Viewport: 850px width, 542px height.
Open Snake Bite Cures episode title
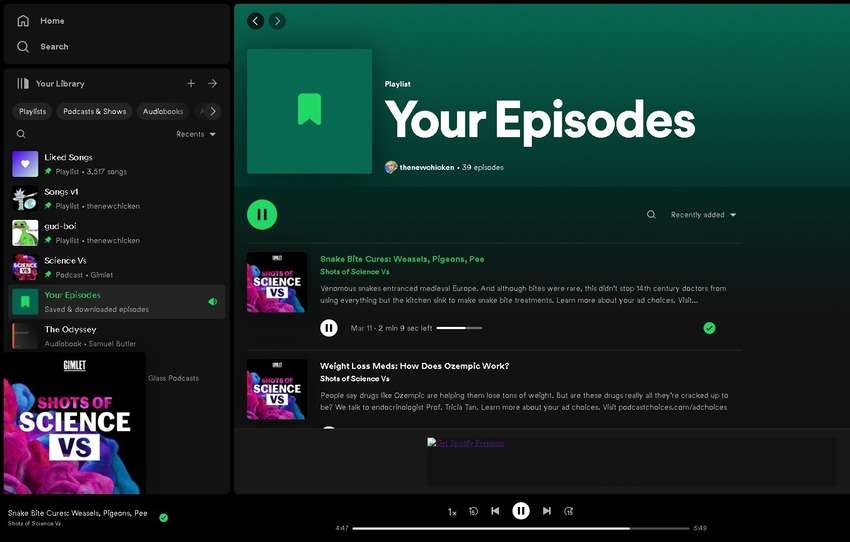point(402,259)
